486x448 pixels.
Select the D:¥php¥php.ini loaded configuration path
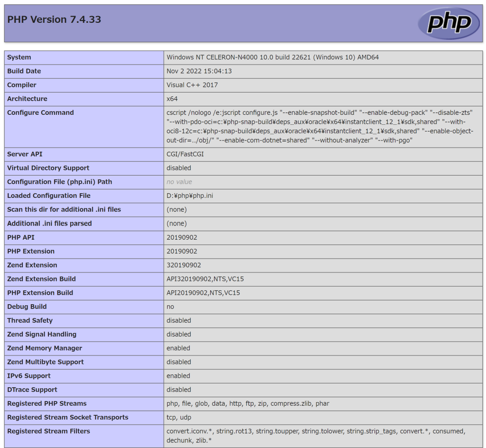click(x=190, y=196)
